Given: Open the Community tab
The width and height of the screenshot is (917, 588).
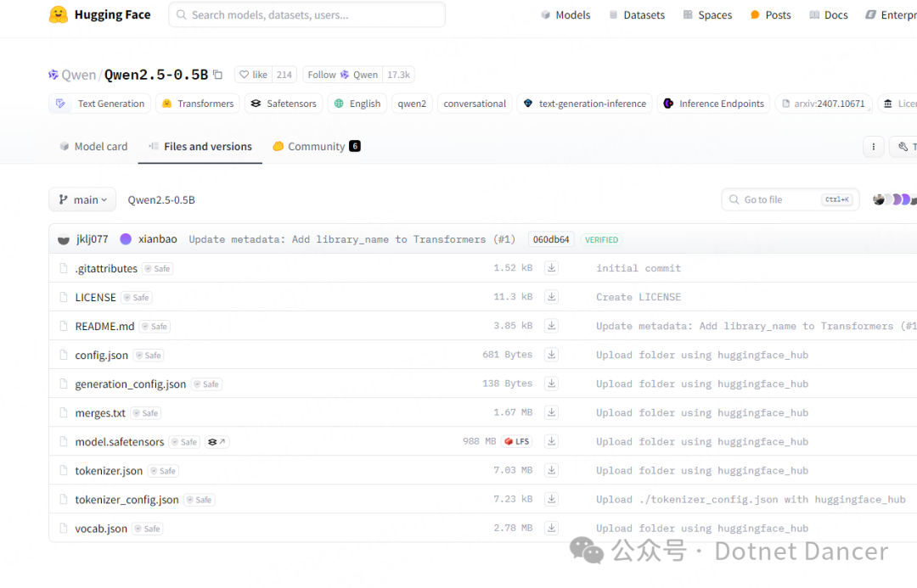Looking at the screenshot, I should pos(317,147).
